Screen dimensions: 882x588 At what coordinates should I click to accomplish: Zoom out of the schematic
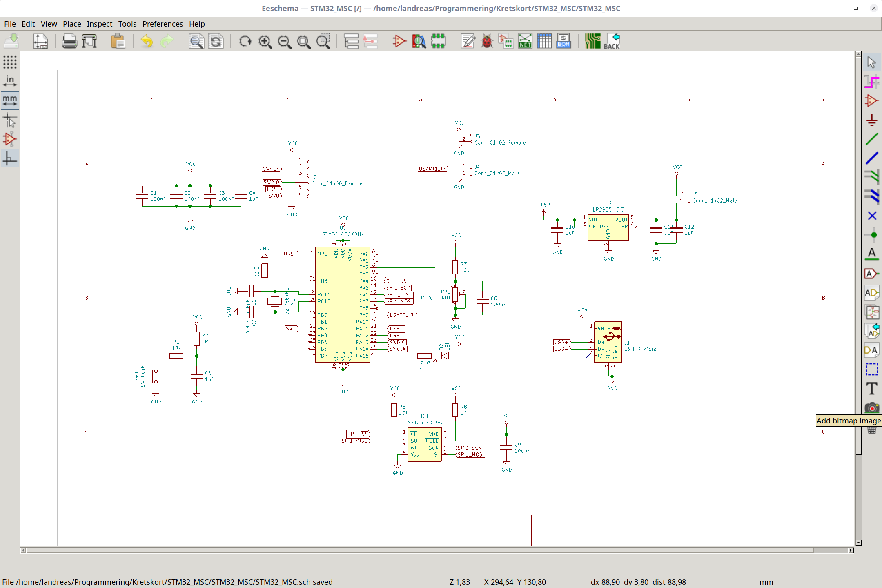point(285,41)
